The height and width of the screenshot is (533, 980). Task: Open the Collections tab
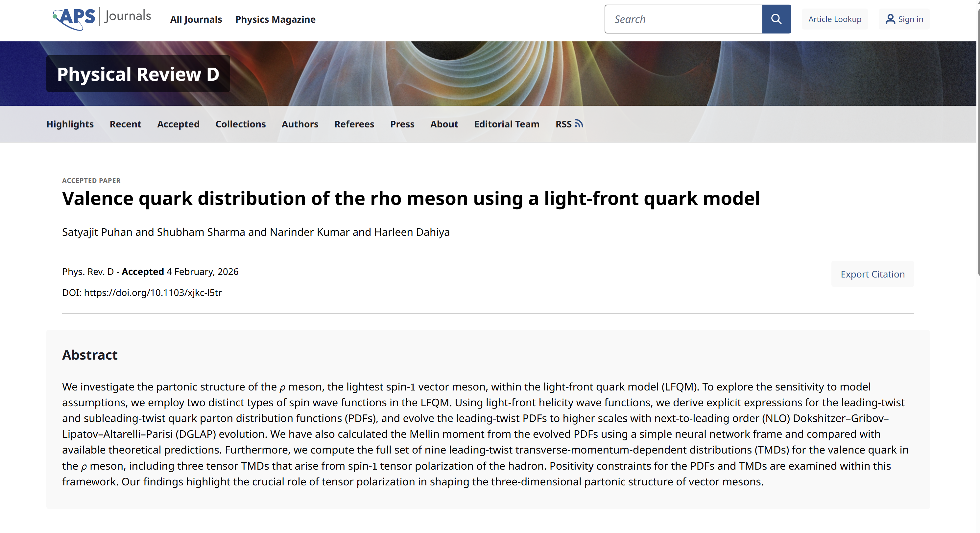(x=240, y=124)
